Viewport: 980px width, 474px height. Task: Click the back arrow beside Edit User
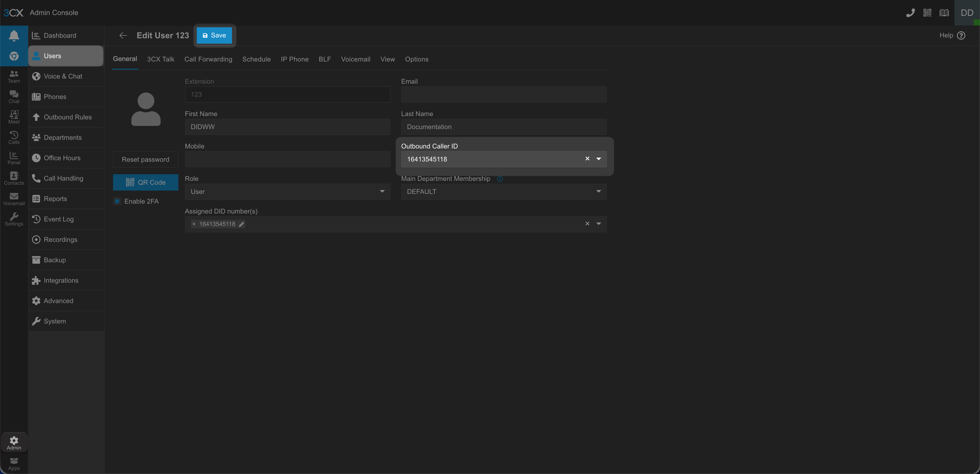(x=123, y=35)
